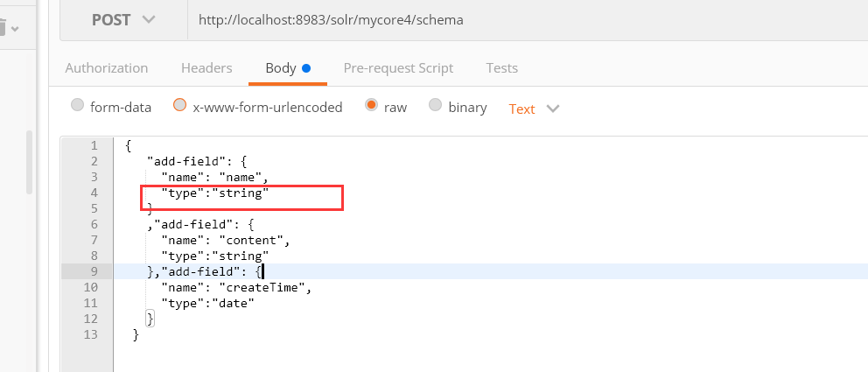Click the closing brace on line 12
868x372 pixels.
pyautogui.click(x=150, y=319)
